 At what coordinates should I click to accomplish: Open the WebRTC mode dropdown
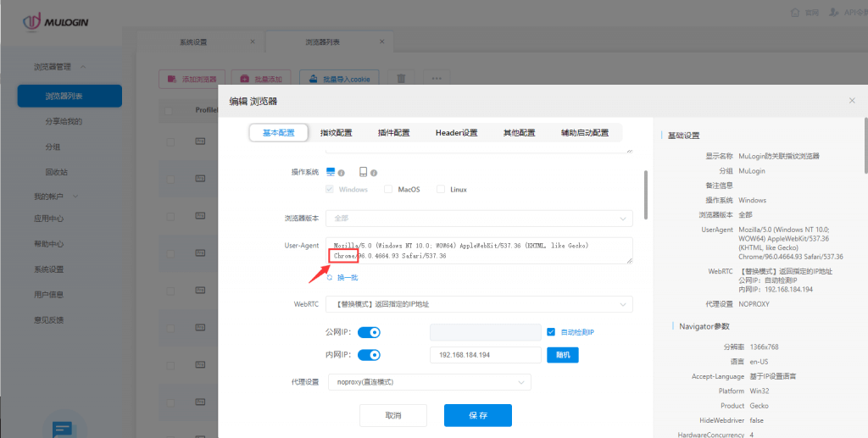click(479, 304)
